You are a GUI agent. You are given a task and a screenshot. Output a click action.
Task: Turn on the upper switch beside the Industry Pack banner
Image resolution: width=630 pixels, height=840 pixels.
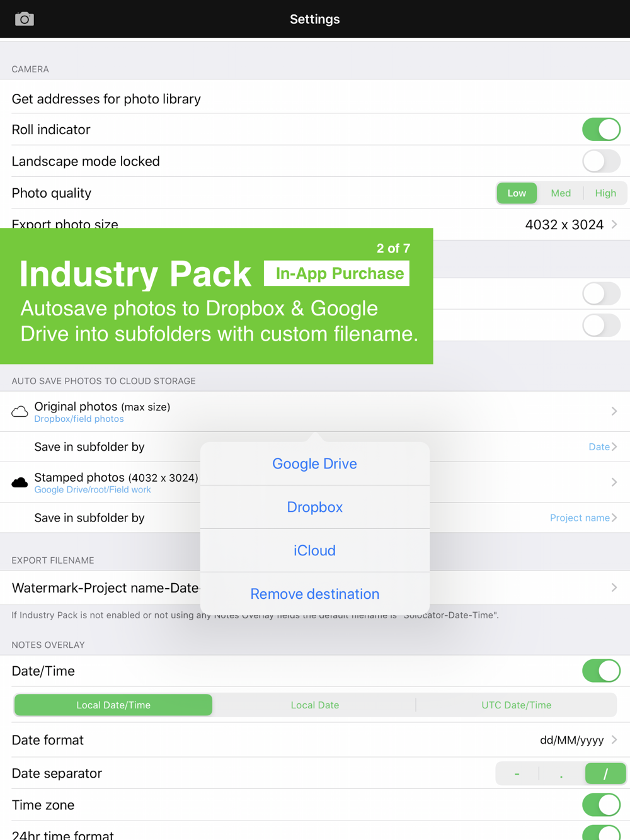click(601, 293)
